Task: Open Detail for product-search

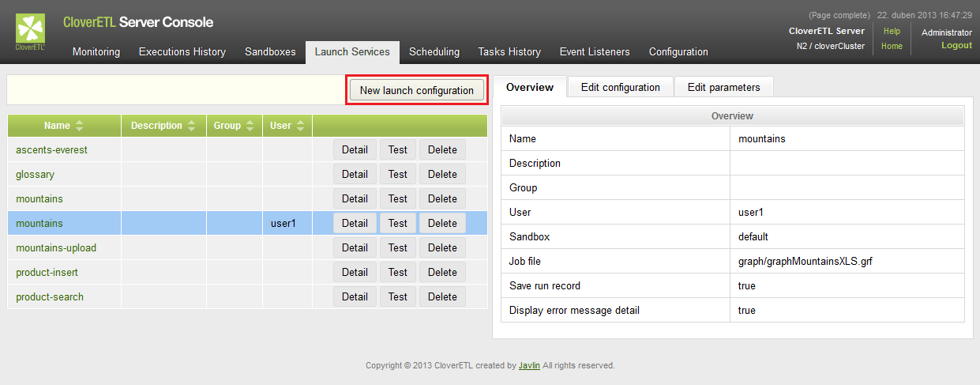Action: [355, 296]
